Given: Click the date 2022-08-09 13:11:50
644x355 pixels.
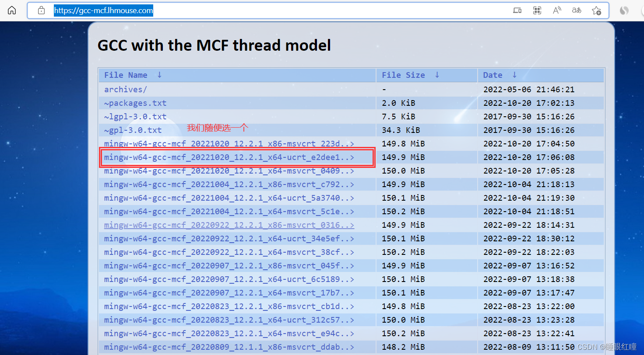Looking at the screenshot, I should click(528, 347).
